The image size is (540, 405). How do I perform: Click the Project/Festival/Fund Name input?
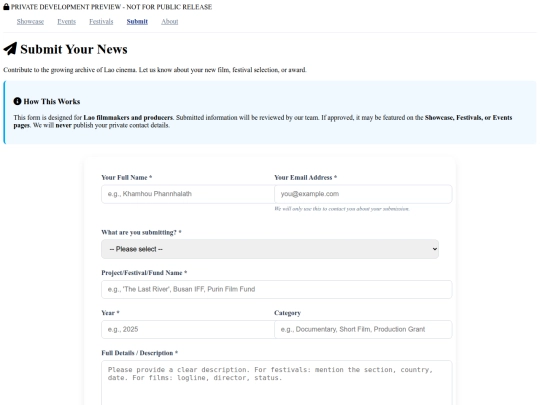pos(277,289)
